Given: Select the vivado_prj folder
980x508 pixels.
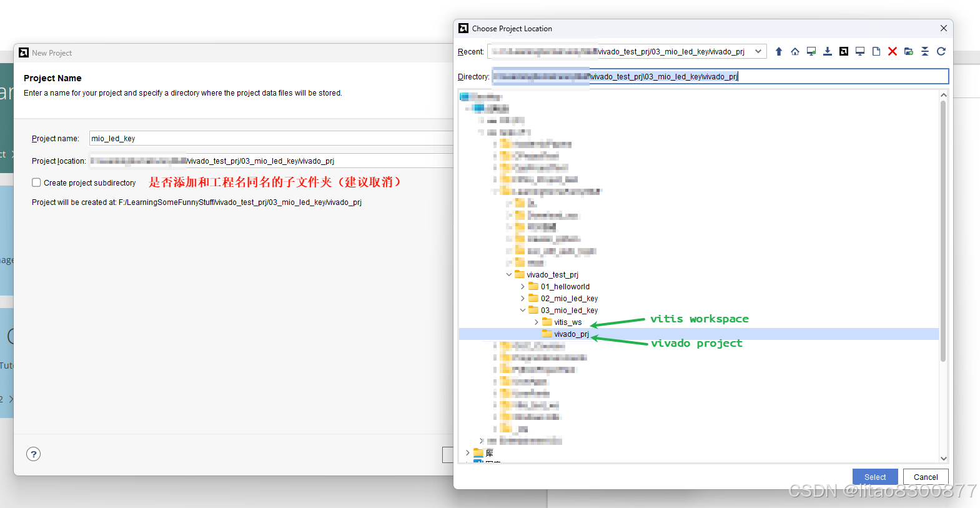Looking at the screenshot, I should [x=571, y=334].
